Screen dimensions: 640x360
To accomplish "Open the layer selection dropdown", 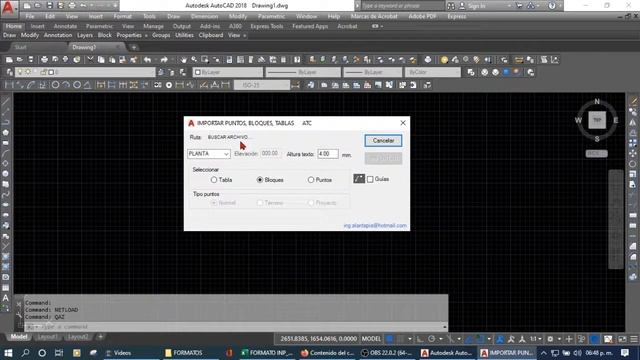I will point(85,72).
